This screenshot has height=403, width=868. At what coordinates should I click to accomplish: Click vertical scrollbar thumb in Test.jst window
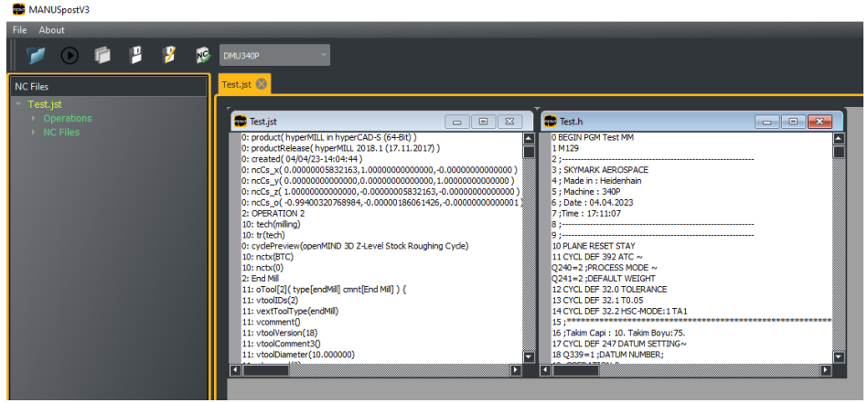click(x=529, y=152)
